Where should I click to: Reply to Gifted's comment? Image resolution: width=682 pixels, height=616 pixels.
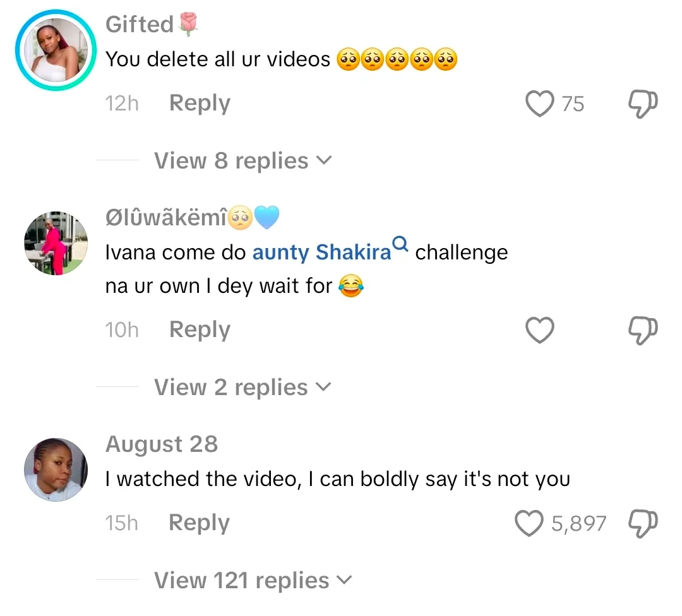(200, 104)
